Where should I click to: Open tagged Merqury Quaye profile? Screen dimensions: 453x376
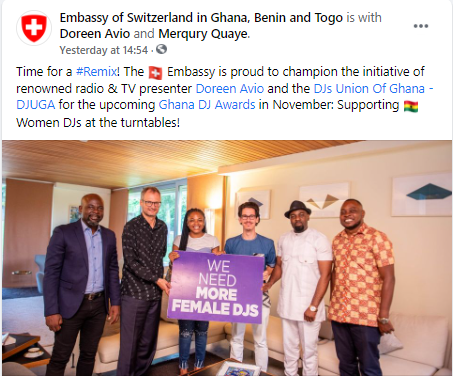pyautogui.click(x=203, y=34)
